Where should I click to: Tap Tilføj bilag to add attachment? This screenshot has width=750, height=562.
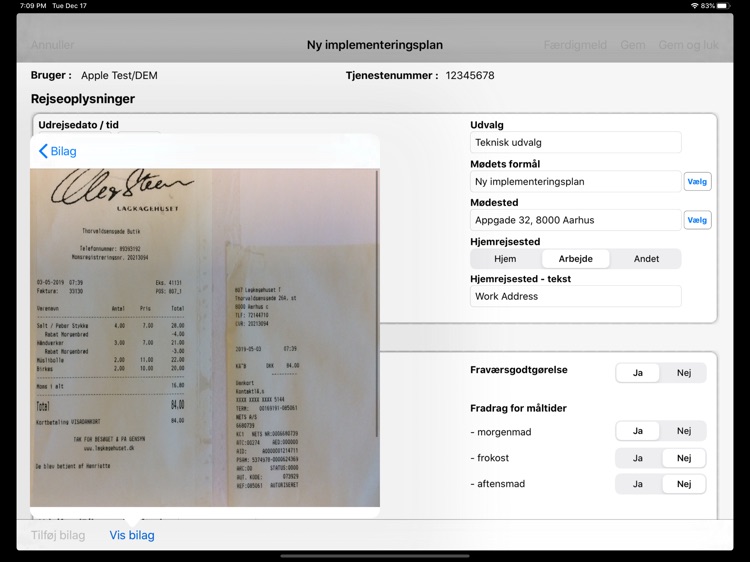click(58, 535)
